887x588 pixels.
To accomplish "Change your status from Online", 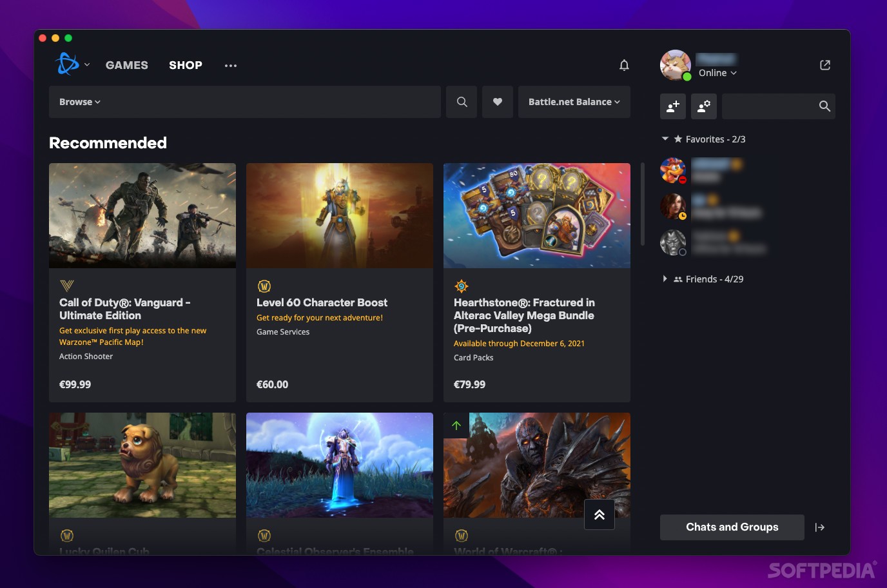I will (x=717, y=73).
